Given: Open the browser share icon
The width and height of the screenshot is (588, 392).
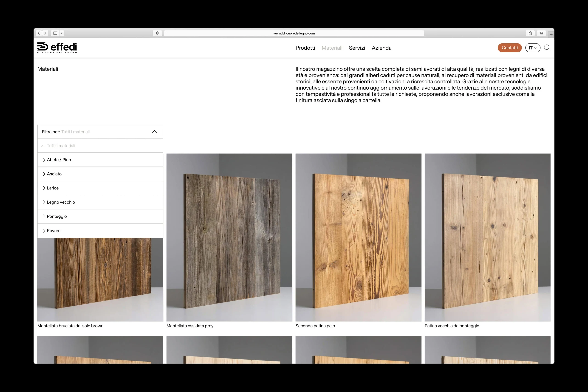Looking at the screenshot, I should (x=530, y=33).
